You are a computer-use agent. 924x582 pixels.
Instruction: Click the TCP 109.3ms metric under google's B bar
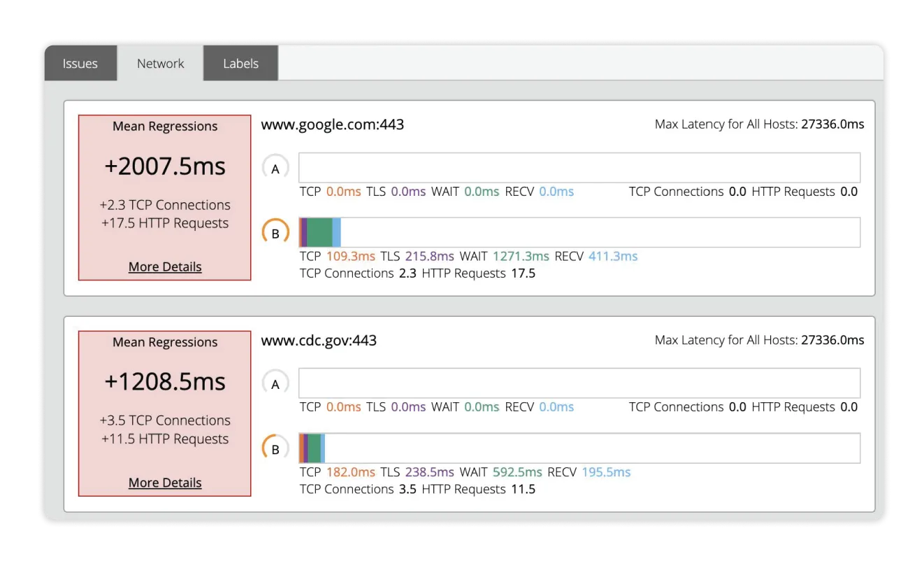(350, 256)
